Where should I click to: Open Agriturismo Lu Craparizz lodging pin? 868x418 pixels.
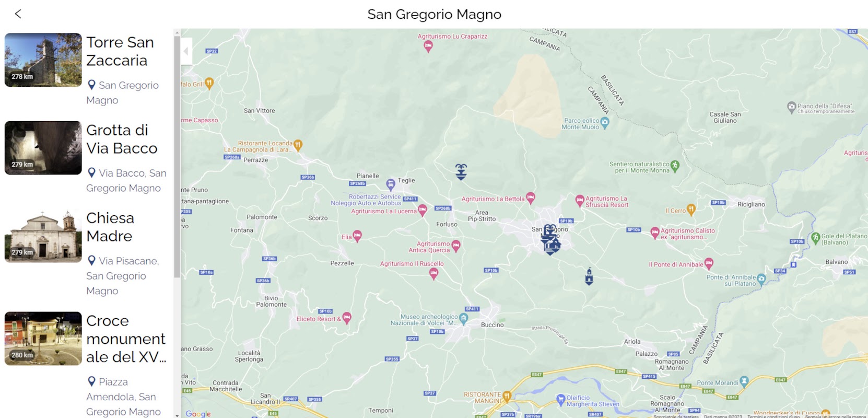[428, 47]
